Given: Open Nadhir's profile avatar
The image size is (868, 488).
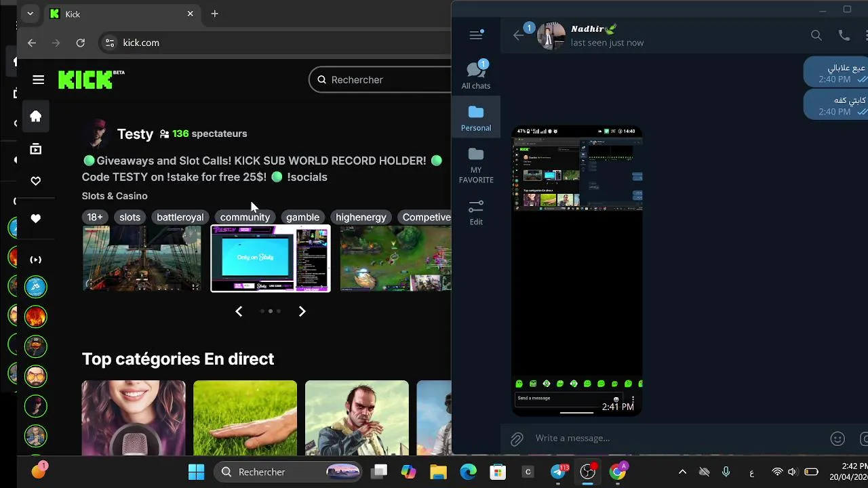Looking at the screenshot, I should [x=551, y=35].
